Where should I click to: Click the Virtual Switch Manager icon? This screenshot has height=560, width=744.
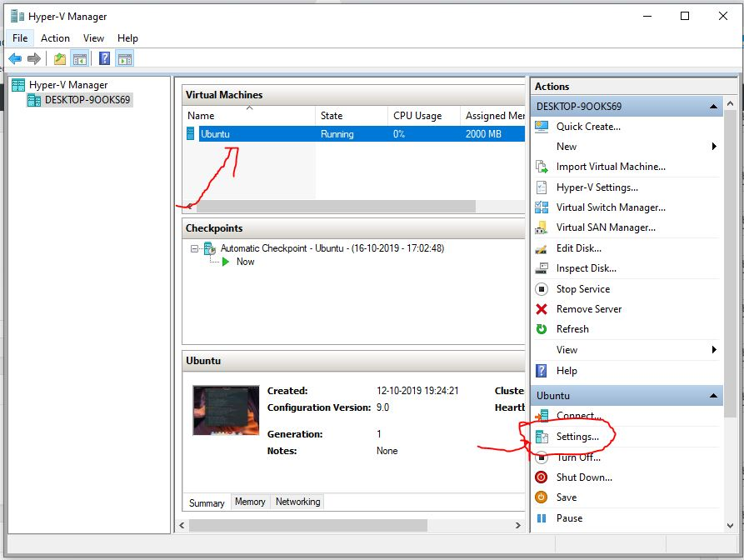pyautogui.click(x=542, y=207)
